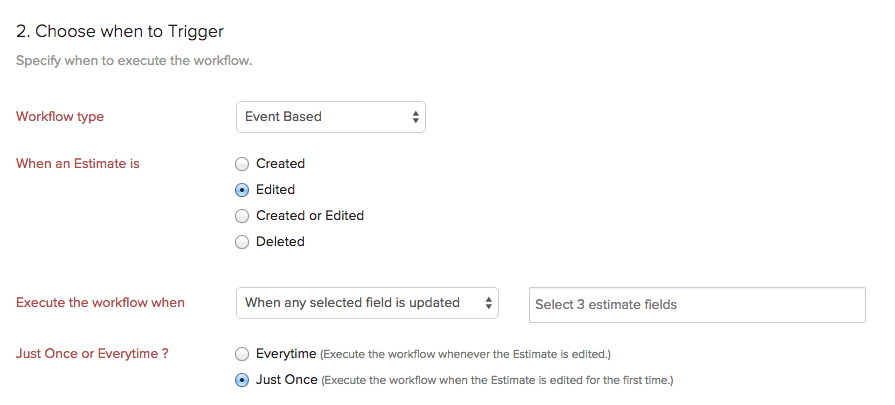Click the 'Created' option label text
This screenshot has width=895, height=405.
280,164
